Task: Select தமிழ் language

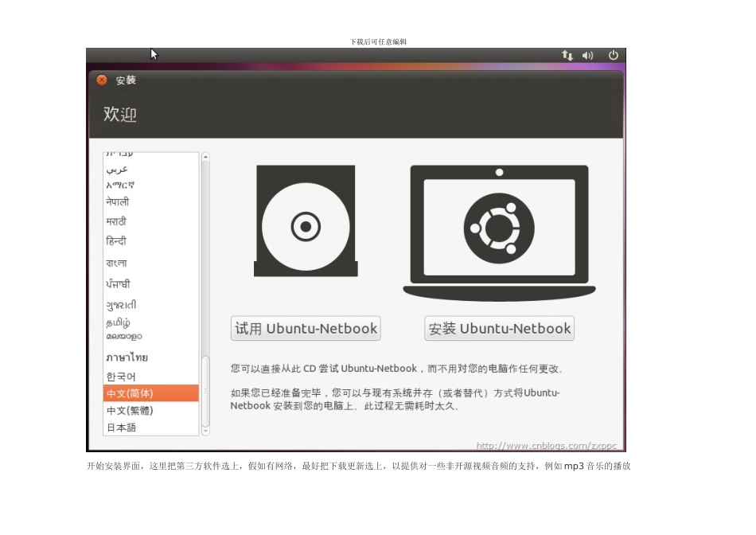Action: [151, 322]
